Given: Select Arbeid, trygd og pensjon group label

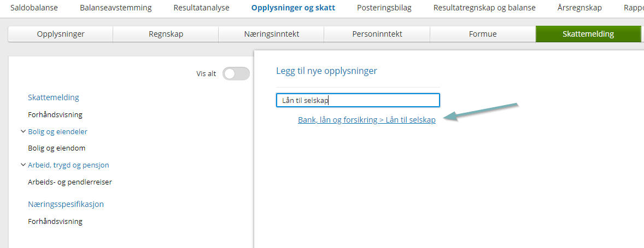Looking at the screenshot, I should click(68, 165).
